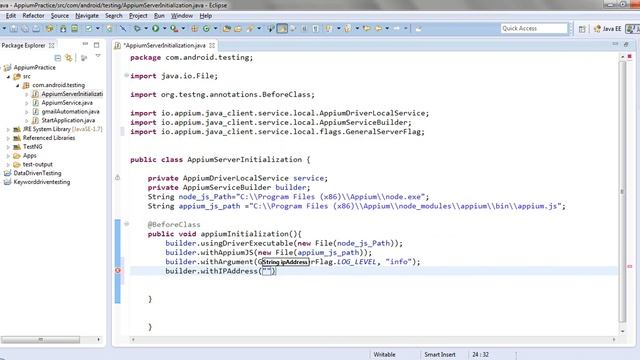Select the Keyworddriventesting project
640x360 pixels.
[42, 182]
